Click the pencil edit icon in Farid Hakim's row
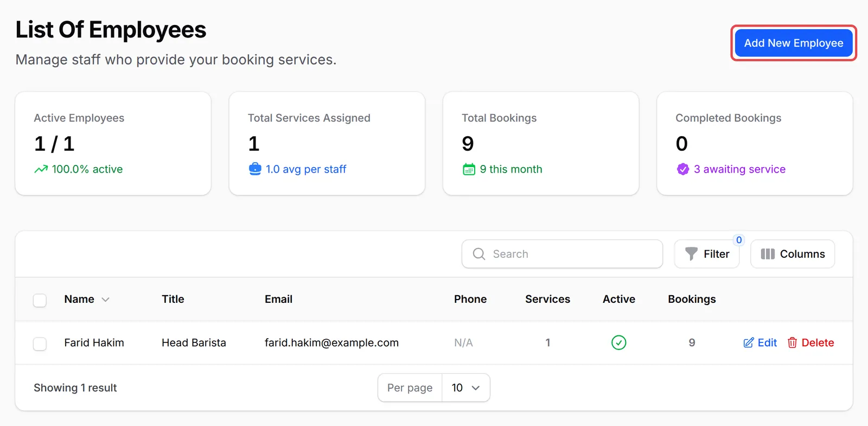Viewport: 868px width, 426px height. point(749,342)
